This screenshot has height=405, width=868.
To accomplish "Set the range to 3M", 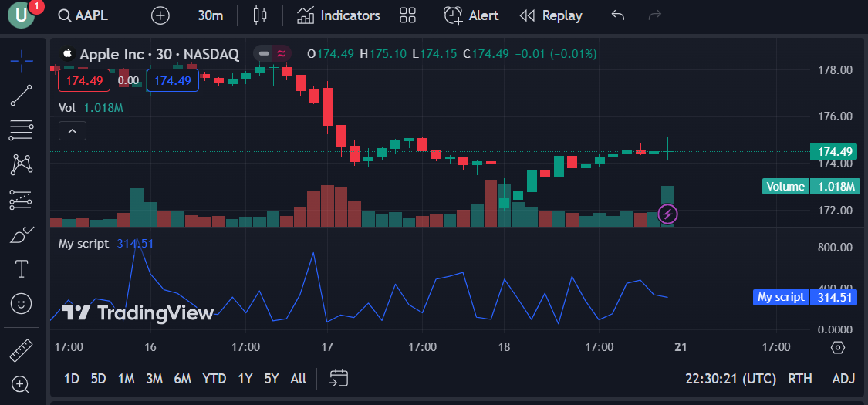I will 154,379.
